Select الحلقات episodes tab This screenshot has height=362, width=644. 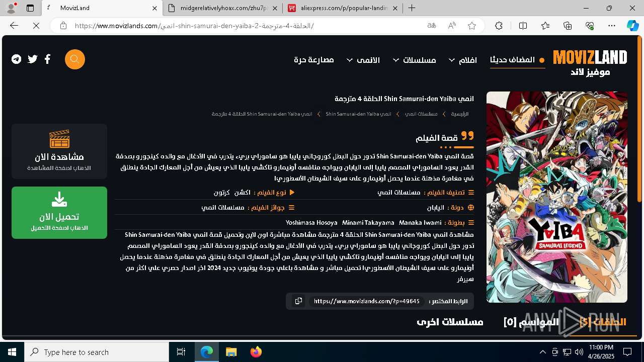tap(603, 322)
